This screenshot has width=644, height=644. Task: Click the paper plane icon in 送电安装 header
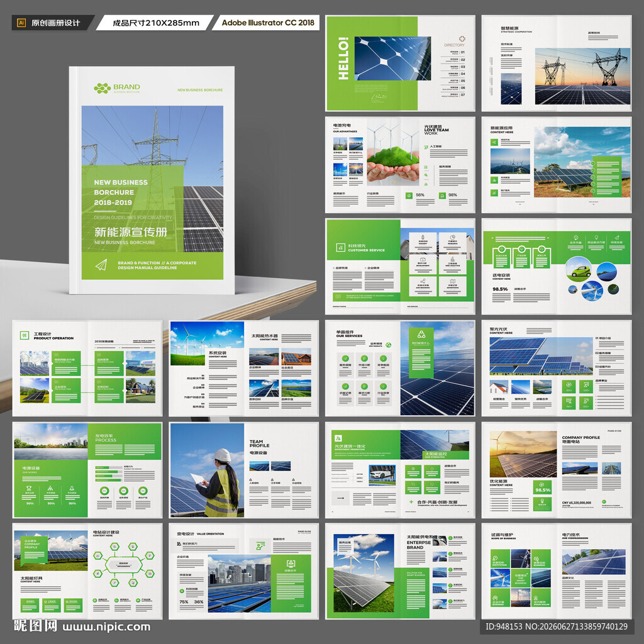coord(616,237)
